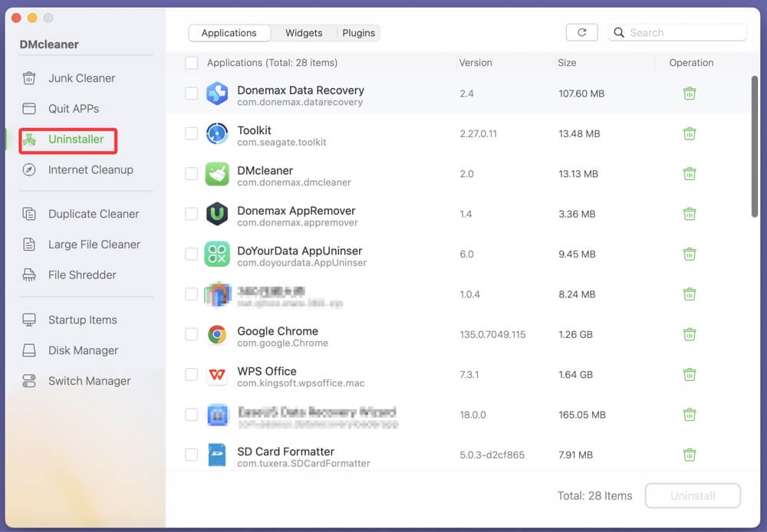Open the File Shredder tool

pyautogui.click(x=31, y=274)
